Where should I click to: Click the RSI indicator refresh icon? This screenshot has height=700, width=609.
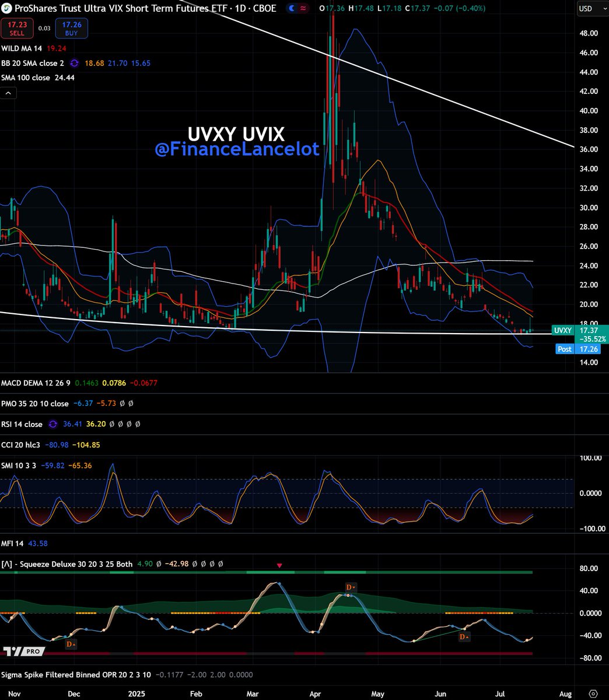[52, 424]
